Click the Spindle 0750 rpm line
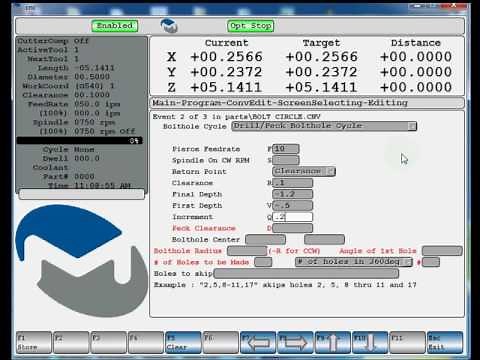The width and height of the screenshot is (480, 360). click(x=74, y=122)
